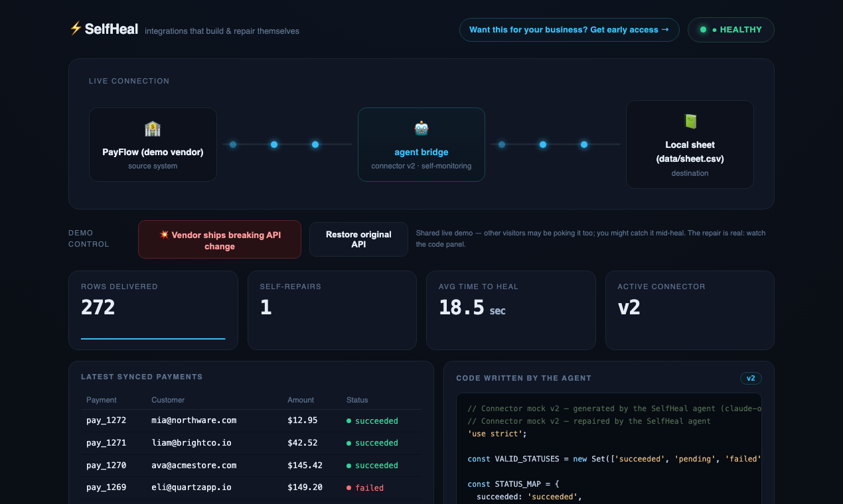Click the PayFlow bank building icon

153,129
